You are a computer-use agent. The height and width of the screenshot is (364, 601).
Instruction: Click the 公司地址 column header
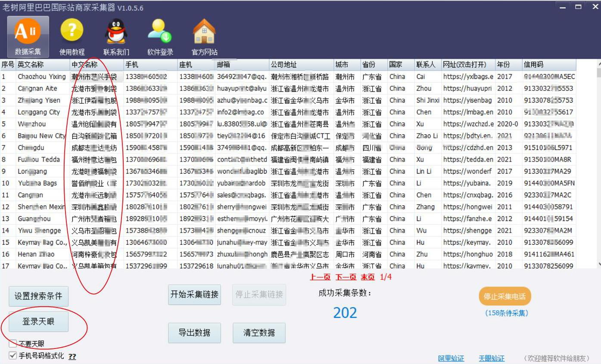pos(302,65)
